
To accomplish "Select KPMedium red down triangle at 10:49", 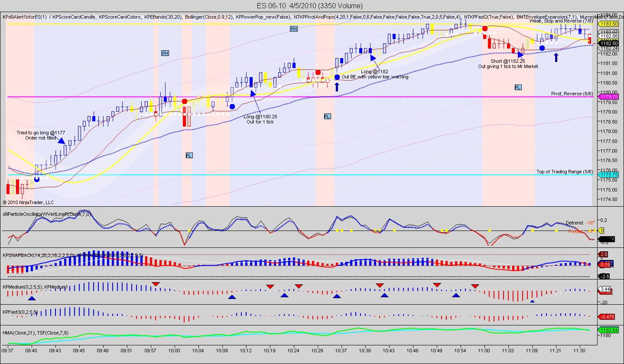I will coord(437,285).
